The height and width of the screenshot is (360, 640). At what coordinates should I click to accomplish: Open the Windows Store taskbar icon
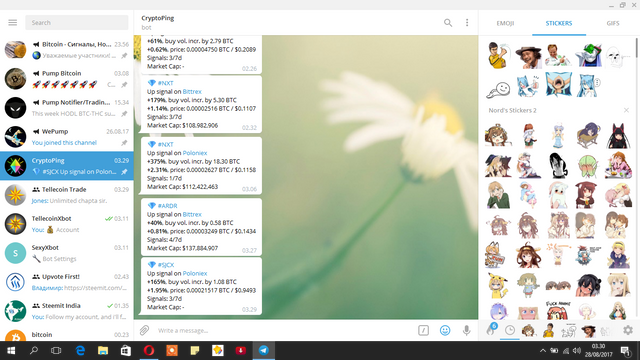(x=126, y=351)
